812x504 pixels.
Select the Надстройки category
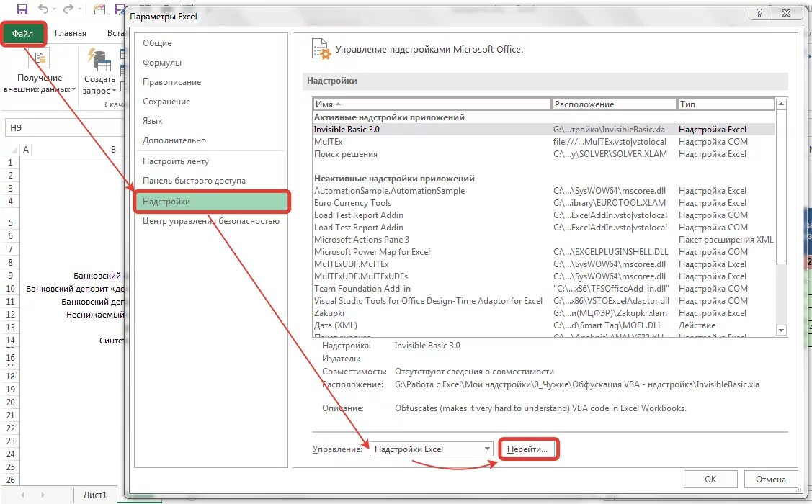point(211,202)
